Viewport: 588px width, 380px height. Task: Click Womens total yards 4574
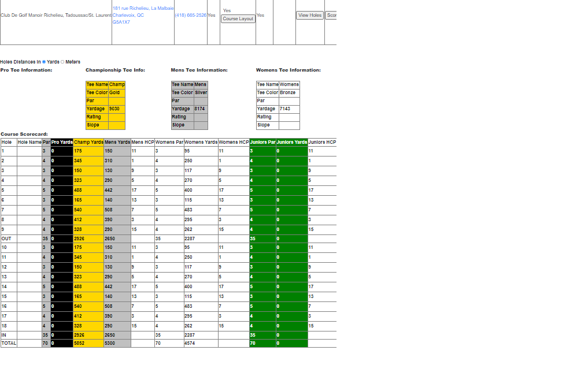[190, 343]
